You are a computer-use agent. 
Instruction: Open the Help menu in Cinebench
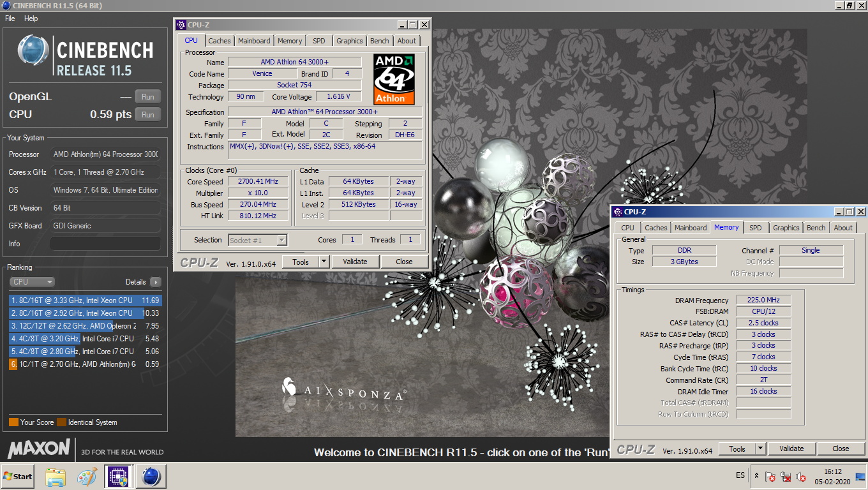(31, 19)
